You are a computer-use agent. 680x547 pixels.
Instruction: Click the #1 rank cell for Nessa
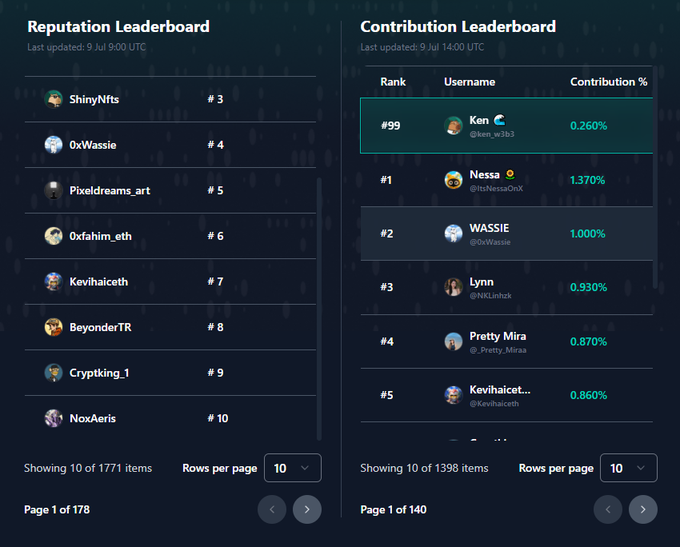coord(386,180)
